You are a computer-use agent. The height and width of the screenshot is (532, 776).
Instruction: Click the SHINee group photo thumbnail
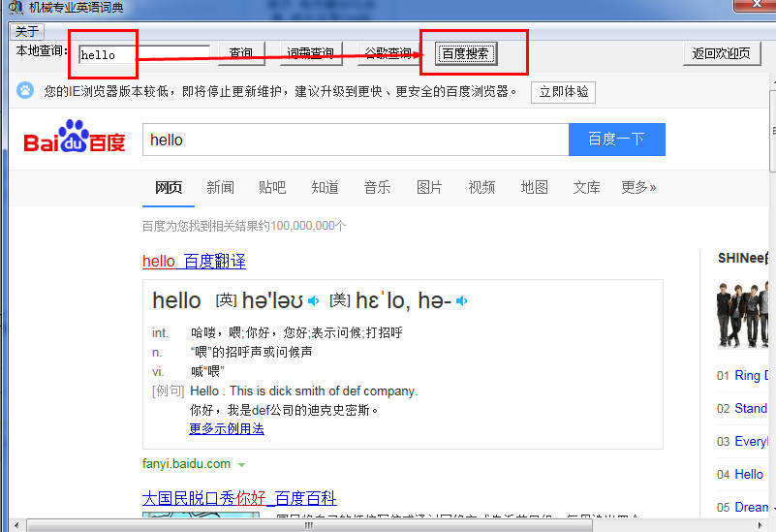[x=742, y=315]
